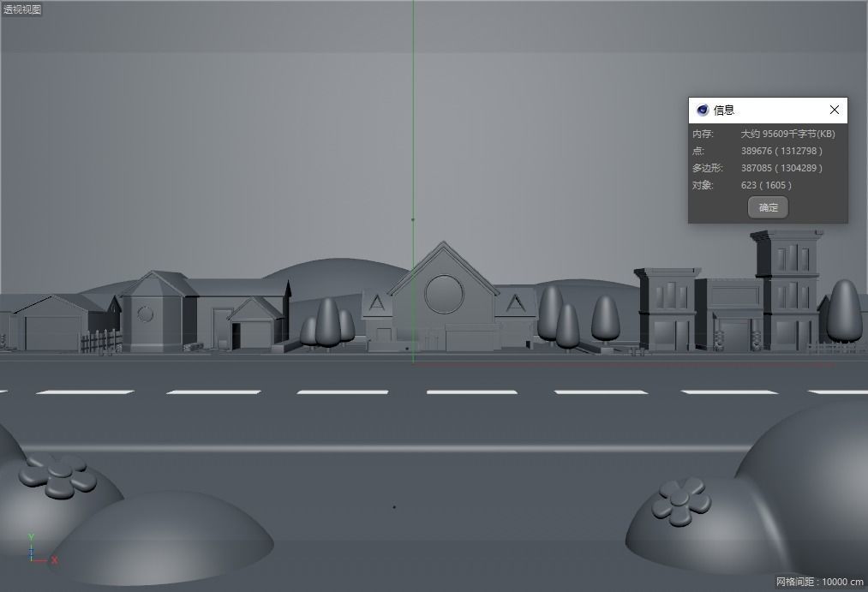Image resolution: width=868 pixels, height=592 pixels.
Task: Select the flower on the left mound
Action: 57,475
